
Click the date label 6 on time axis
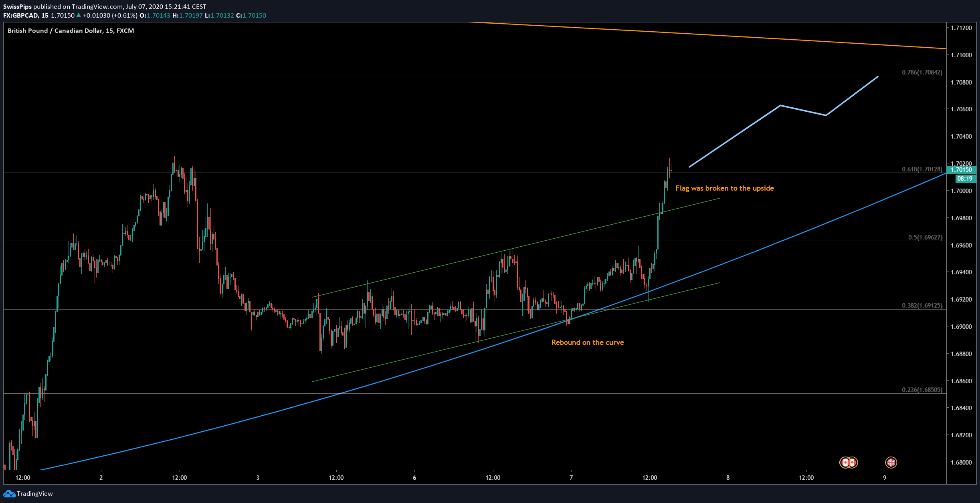414,477
